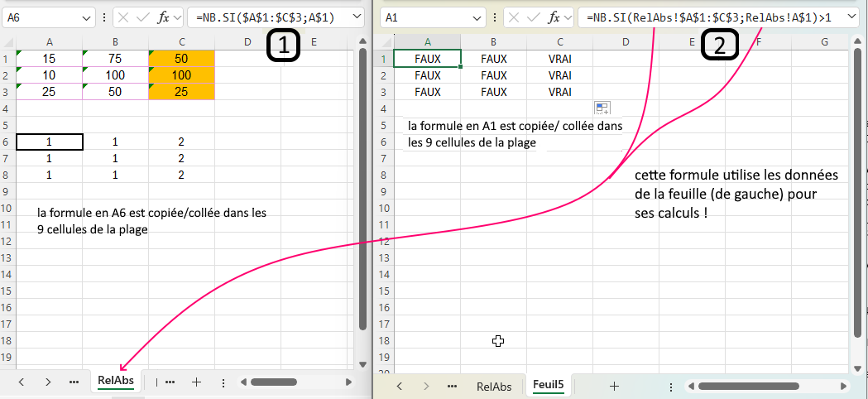Cancel formula entry in the left formula bar
Viewport: 868px width, 399px height.
[x=122, y=17]
